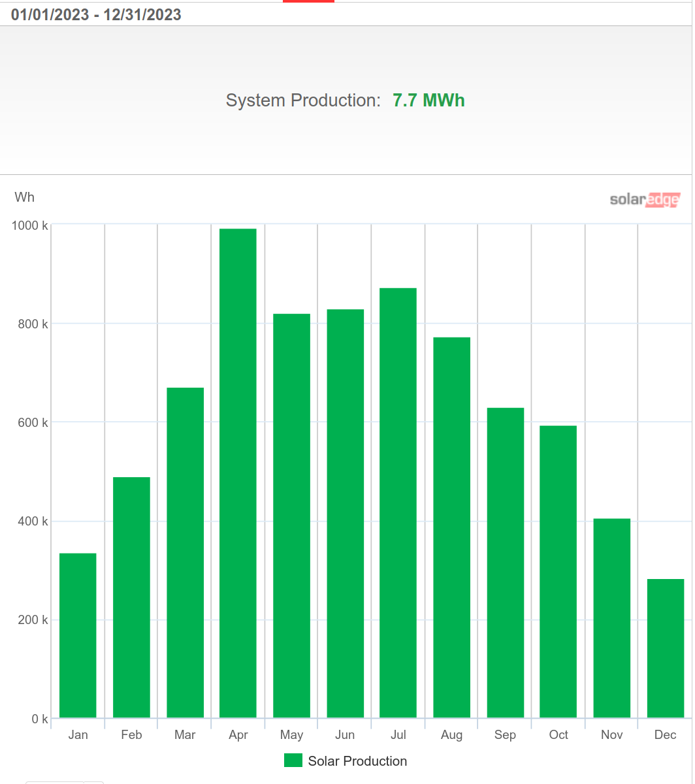The height and width of the screenshot is (784, 695).
Task: Select the August production bar
Action: pos(451,527)
